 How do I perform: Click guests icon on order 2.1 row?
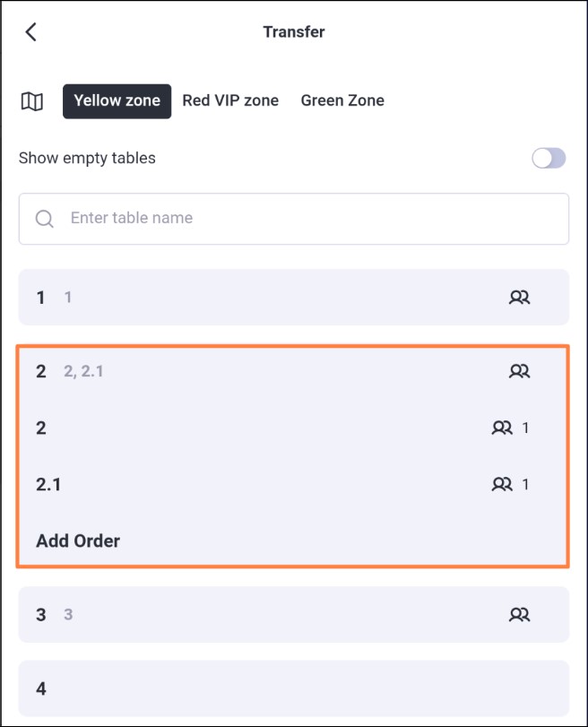click(x=502, y=484)
